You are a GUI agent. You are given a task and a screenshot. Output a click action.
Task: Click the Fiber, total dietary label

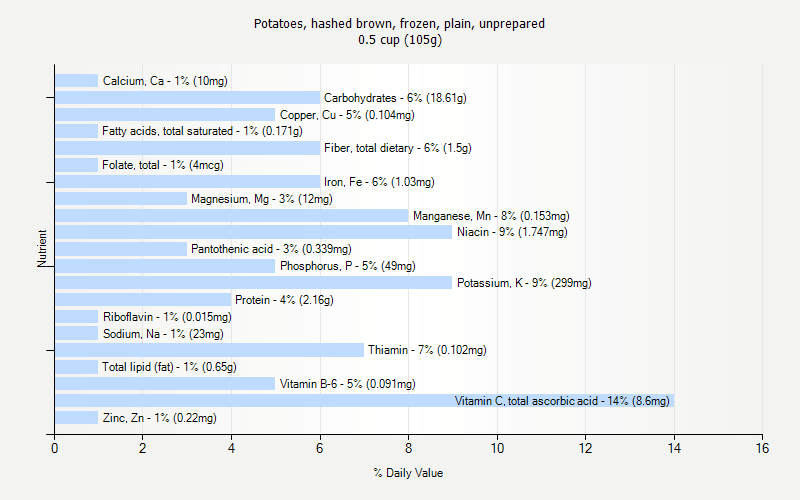pyautogui.click(x=397, y=148)
